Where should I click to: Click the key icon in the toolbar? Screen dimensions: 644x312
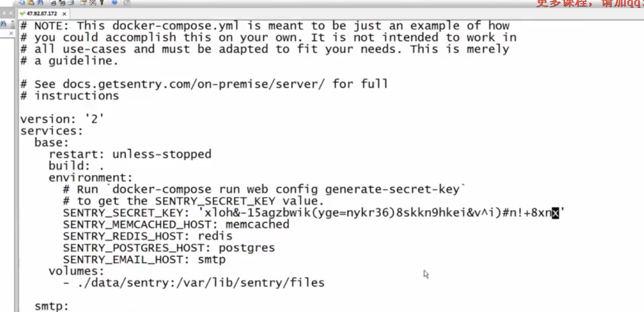[x=101, y=2]
